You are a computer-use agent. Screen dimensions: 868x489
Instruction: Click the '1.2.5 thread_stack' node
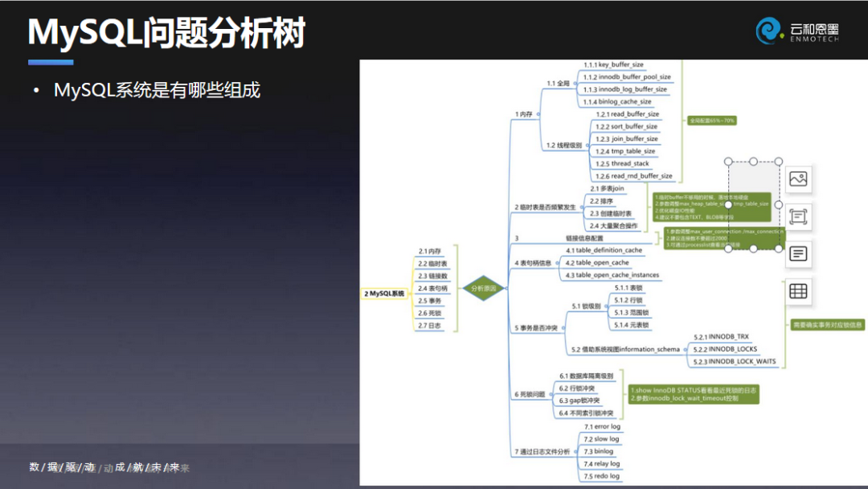coord(622,164)
